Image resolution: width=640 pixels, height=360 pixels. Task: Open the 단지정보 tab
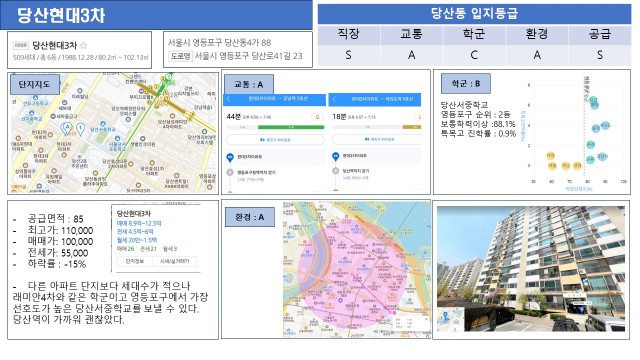[x=135, y=261]
